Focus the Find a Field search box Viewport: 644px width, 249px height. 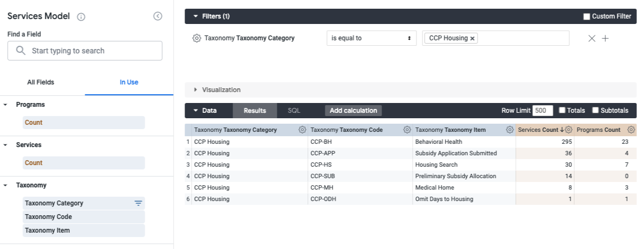(x=85, y=51)
